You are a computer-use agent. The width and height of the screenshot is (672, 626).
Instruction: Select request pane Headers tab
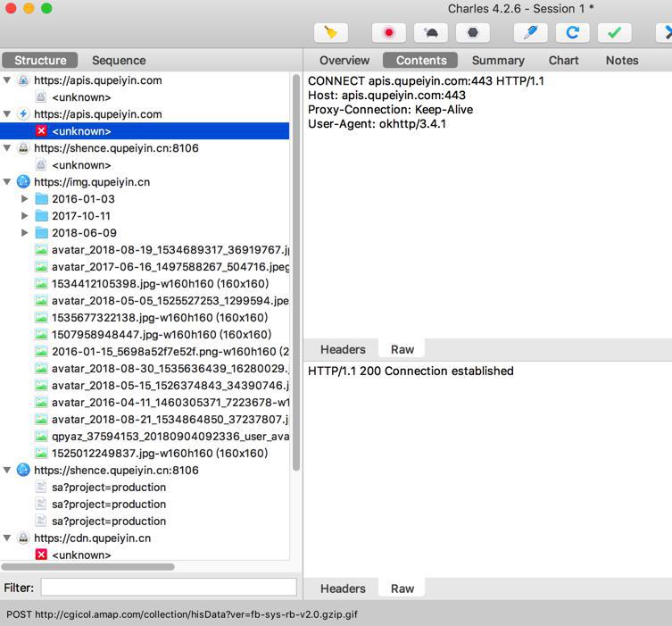point(343,349)
